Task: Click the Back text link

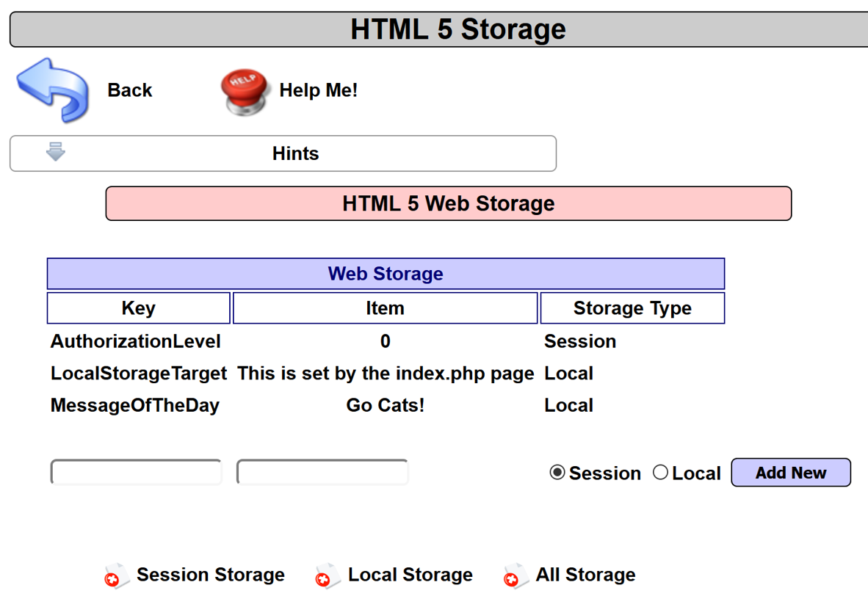Action: tap(130, 90)
